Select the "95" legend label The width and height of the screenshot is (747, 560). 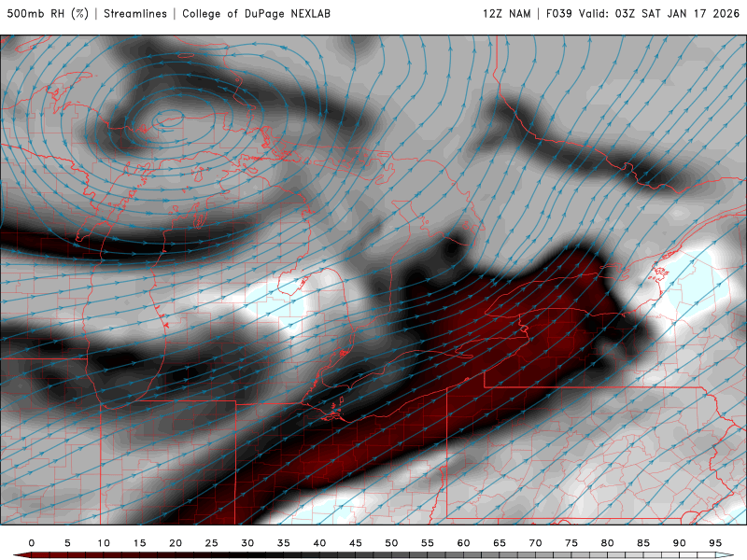point(715,543)
